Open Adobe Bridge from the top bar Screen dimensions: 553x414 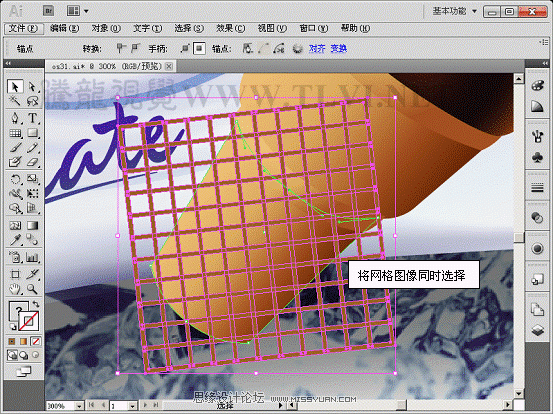[49, 11]
